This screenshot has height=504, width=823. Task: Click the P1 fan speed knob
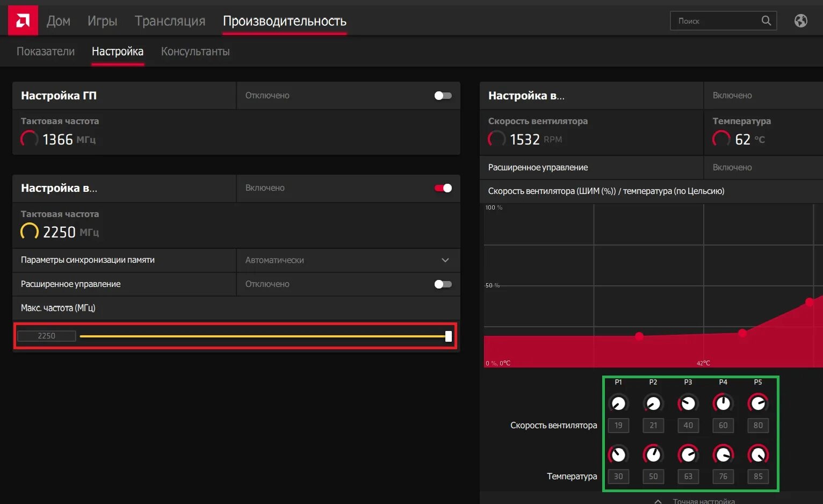pyautogui.click(x=618, y=403)
